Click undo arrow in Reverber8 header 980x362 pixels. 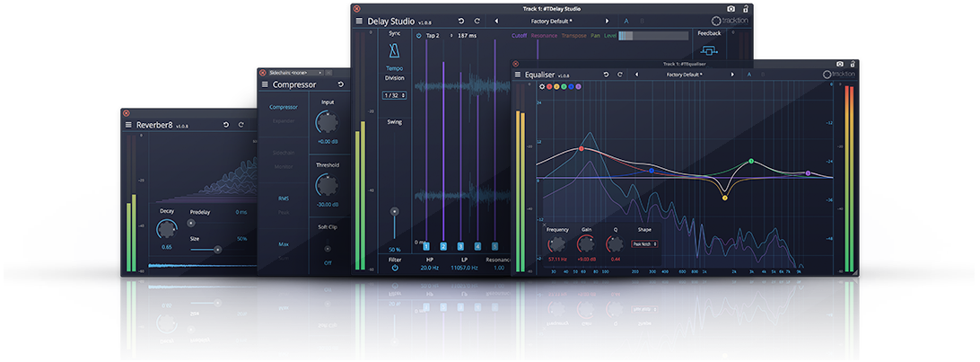pos(225,125)
